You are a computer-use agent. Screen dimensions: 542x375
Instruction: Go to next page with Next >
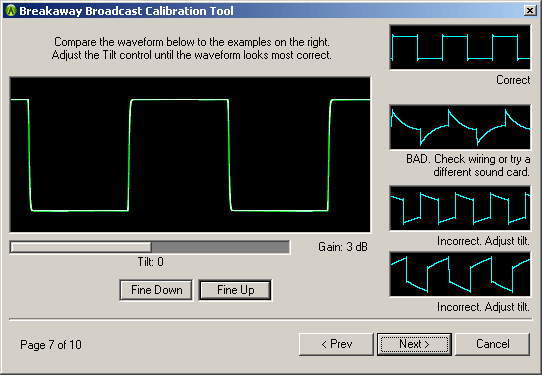(x=414, y=344)
